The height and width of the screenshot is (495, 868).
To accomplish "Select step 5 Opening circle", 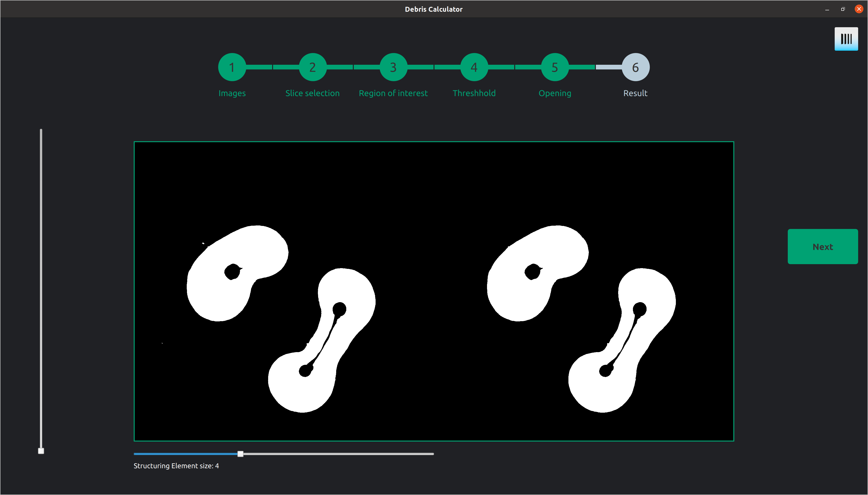I will (x=554, y=67).
